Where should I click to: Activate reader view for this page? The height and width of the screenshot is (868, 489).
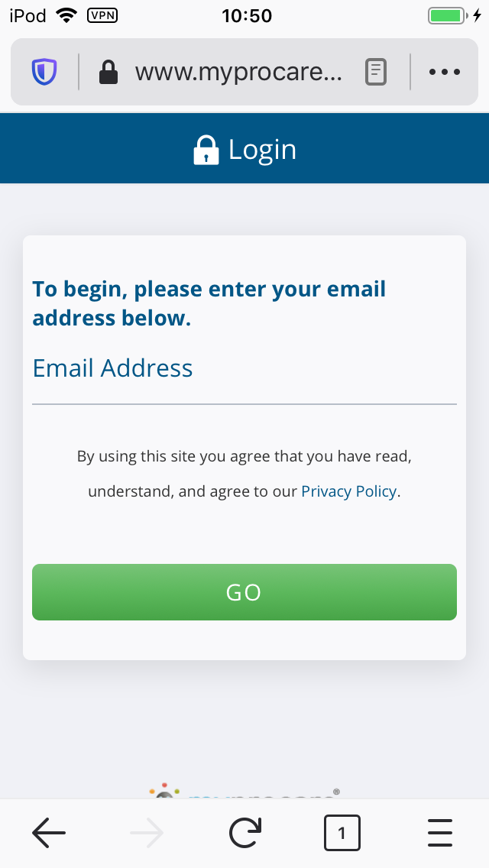tap(375, 71)
